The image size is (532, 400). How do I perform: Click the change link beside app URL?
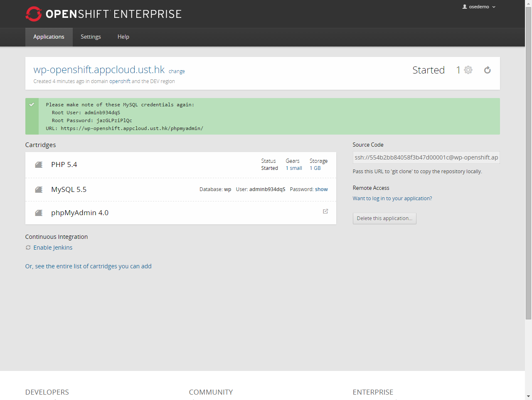[x=177, y=71]
